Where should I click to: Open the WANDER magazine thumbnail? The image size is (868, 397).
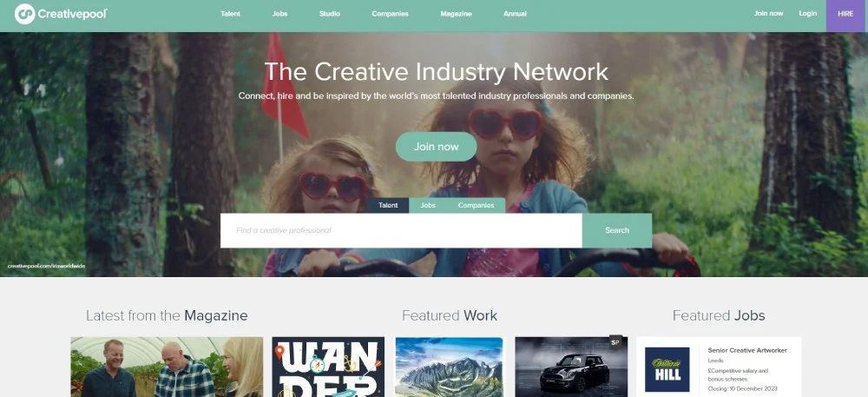(328, 367)
